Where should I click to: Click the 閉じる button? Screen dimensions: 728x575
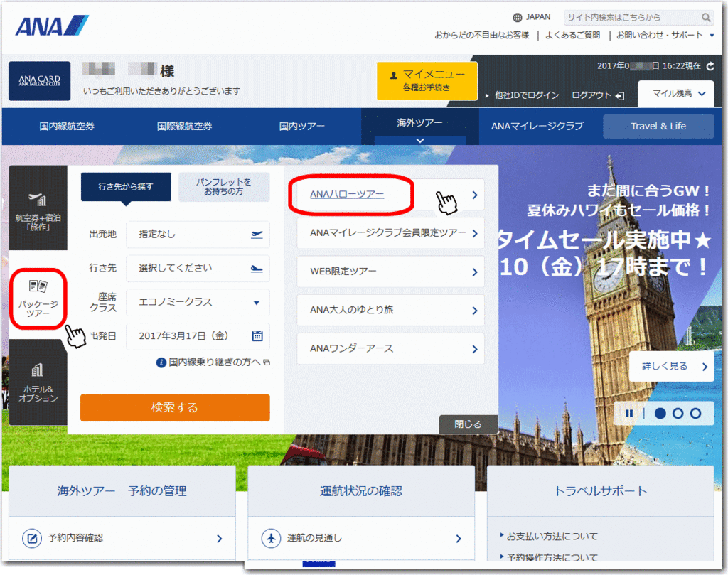click(x=468, y=424)
